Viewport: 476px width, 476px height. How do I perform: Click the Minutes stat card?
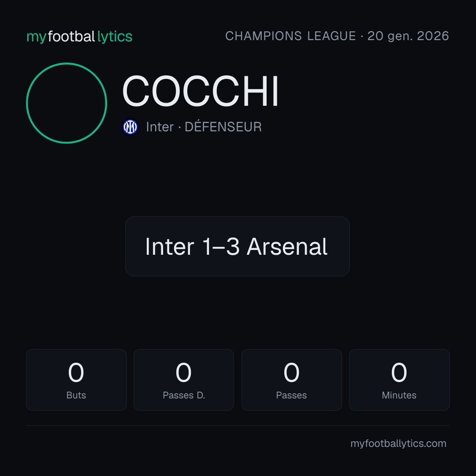[x=399, y=380]
